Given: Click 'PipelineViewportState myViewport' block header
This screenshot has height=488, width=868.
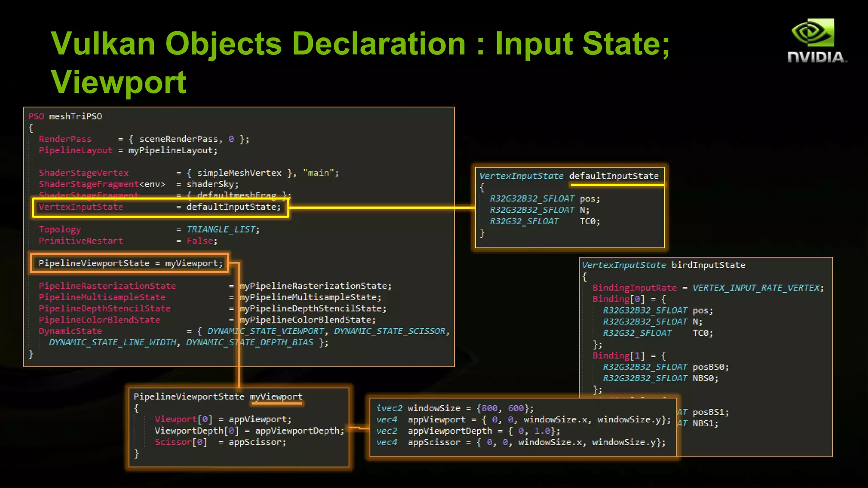Looking at the screenshot, I should (218, 396).
